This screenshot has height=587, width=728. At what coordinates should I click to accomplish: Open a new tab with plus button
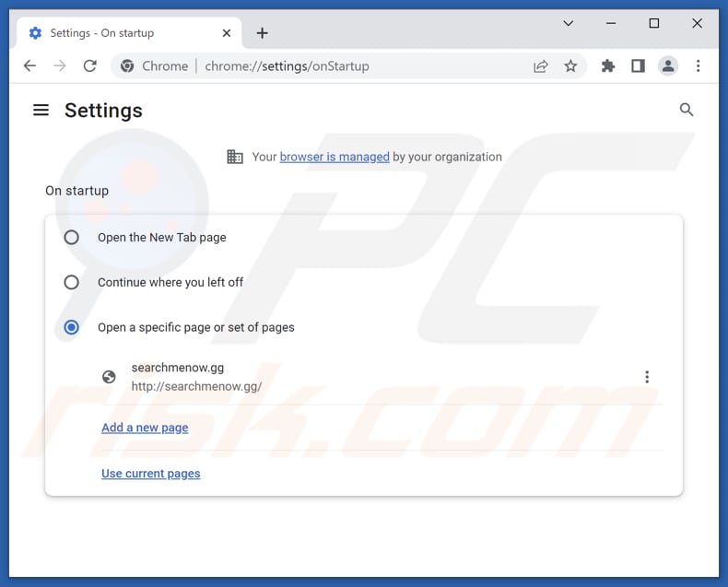point(262,33)
